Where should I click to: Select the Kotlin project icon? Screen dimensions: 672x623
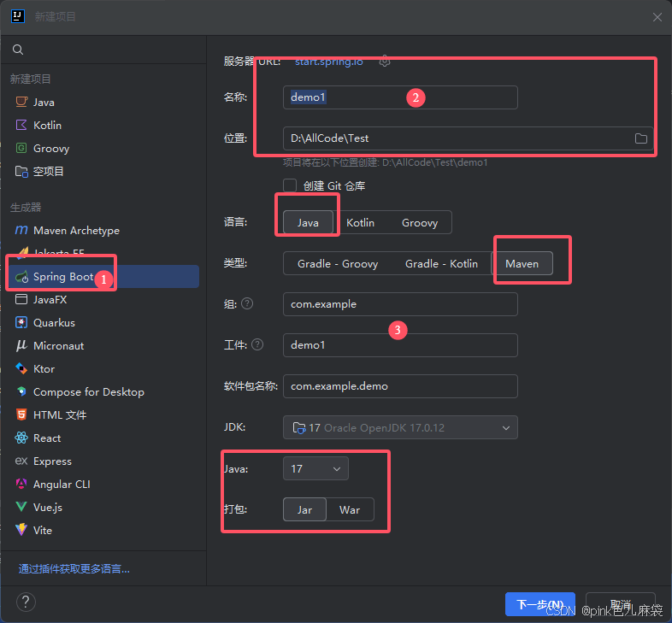pos(21,125)
